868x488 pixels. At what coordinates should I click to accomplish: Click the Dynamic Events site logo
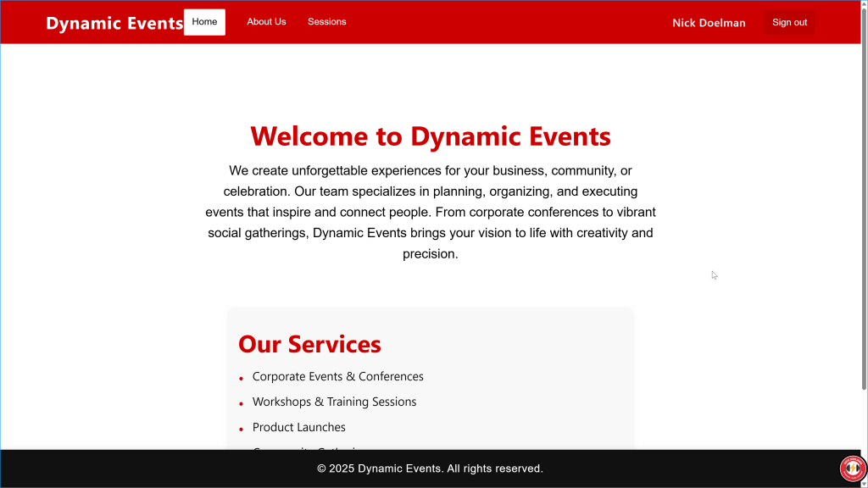click(x=114, y=23)
